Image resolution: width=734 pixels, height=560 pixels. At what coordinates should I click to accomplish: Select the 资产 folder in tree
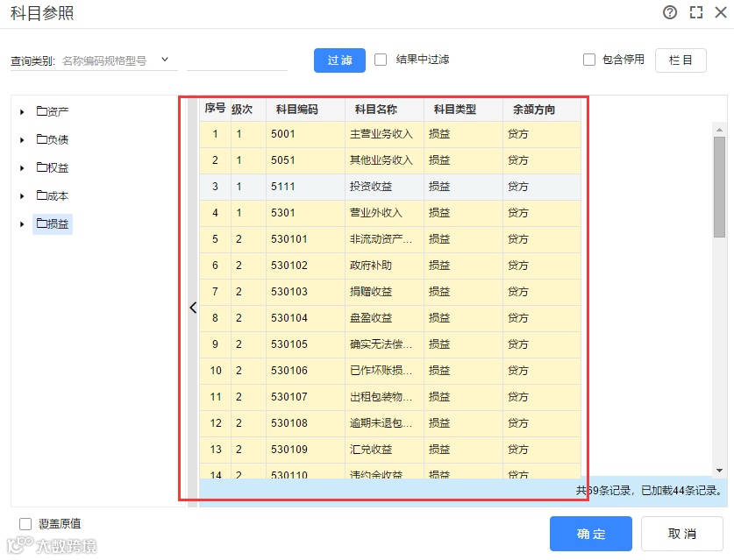tap(53, 111)
